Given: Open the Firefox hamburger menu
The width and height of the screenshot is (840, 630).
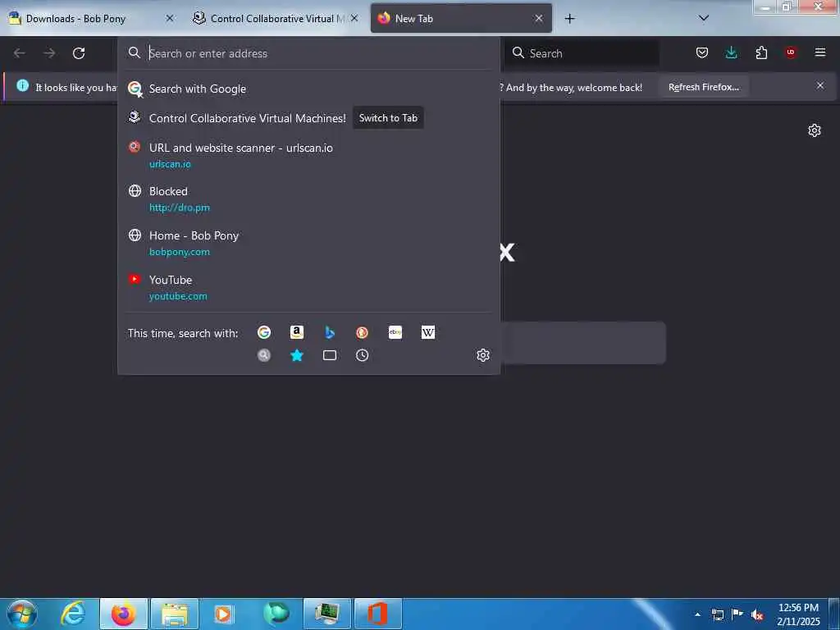Looking at the screenshot, I should (820, 52).
